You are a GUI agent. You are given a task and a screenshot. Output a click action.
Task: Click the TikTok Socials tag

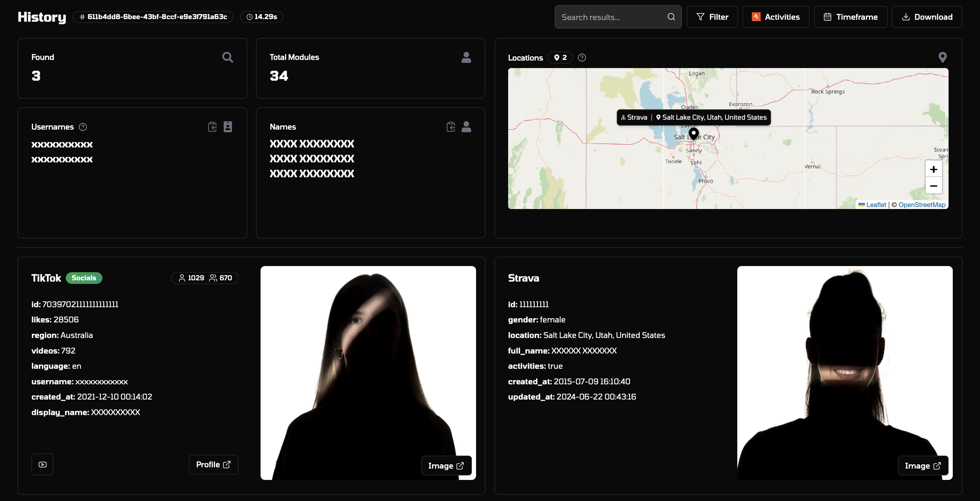click(x=84, y=278)
